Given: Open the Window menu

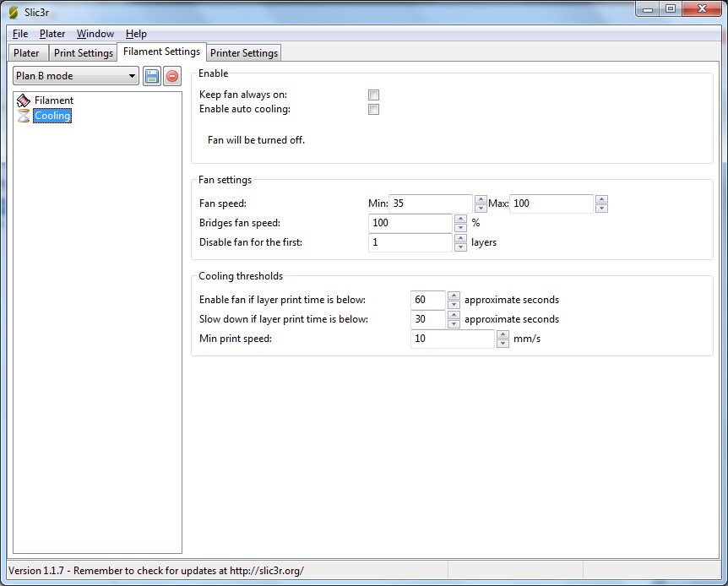Looking at the screenshot, I should [x=95, y=34].
